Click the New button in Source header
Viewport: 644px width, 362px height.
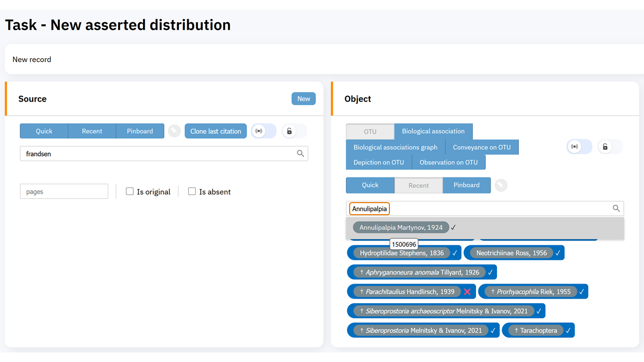click(303, 99)
